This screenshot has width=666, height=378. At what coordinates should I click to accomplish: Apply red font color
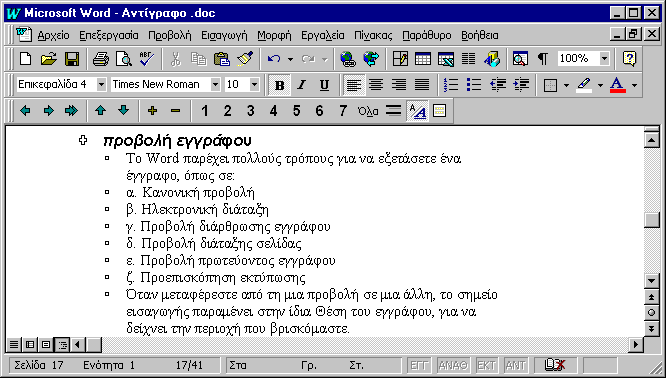pos(618,85)
